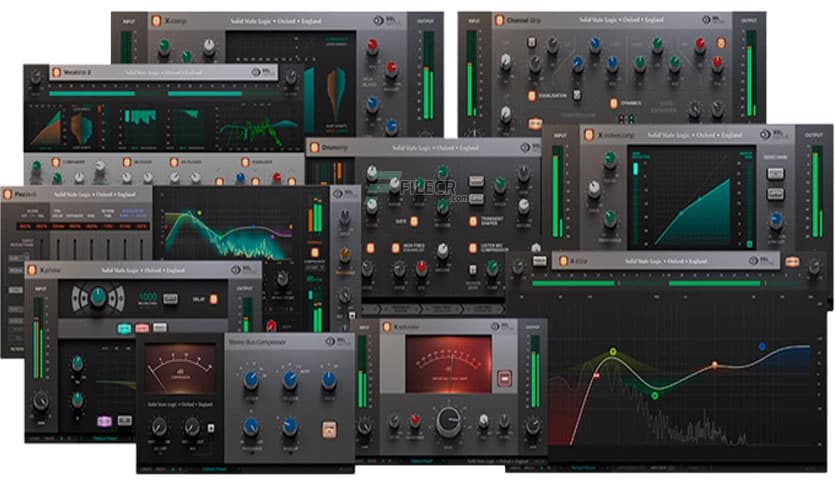
Task: Click the SSL logo in X-ValveComp title bar
Action: coord(773,135)
